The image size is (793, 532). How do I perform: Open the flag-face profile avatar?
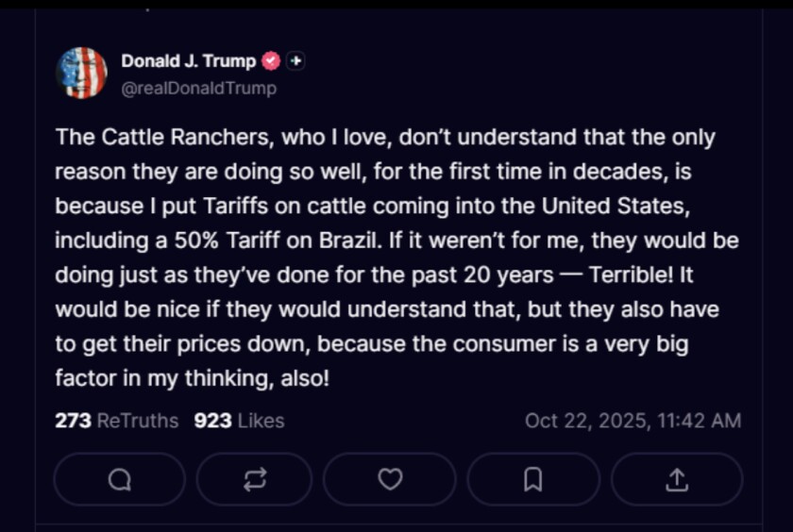[81, 74]
